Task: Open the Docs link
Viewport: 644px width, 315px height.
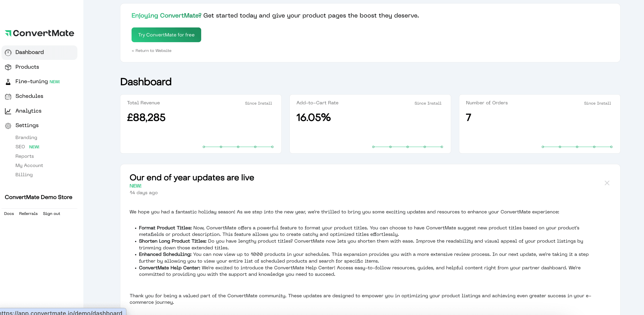Action: (9, 213)
